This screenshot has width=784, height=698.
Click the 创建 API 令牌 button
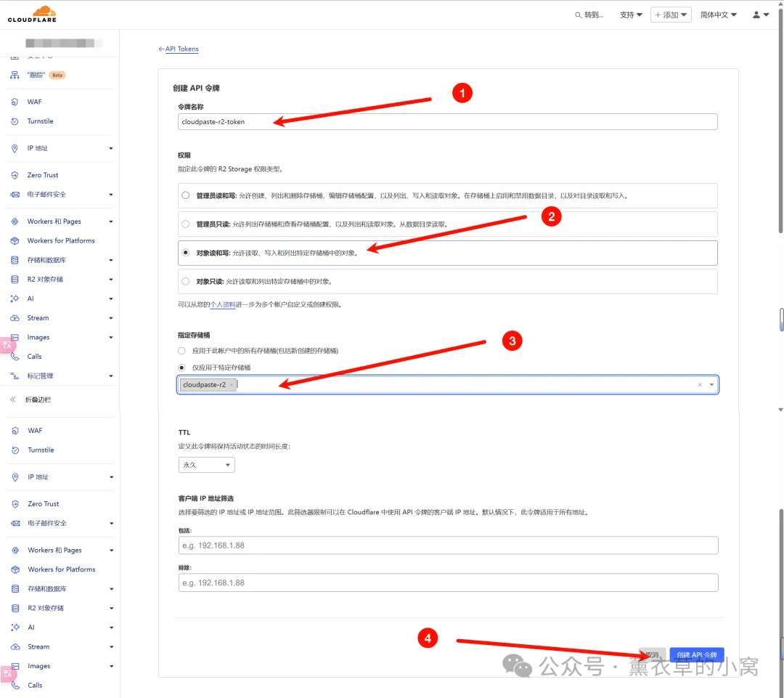[696, 654]
